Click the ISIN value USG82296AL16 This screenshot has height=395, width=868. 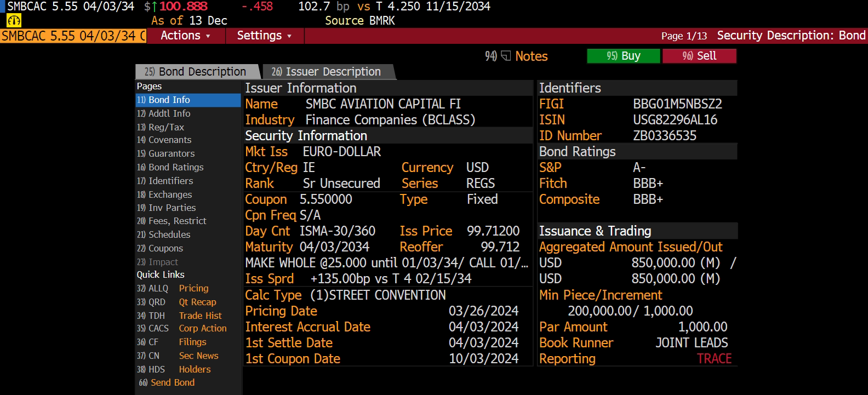coord(675,120)
